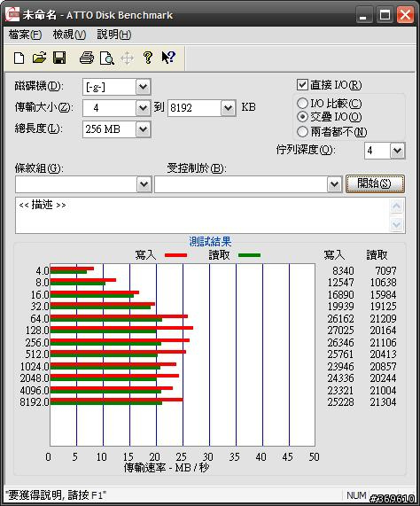Click the question mark About icon
This screenshot has width=420, height=506.
point(148,58)
